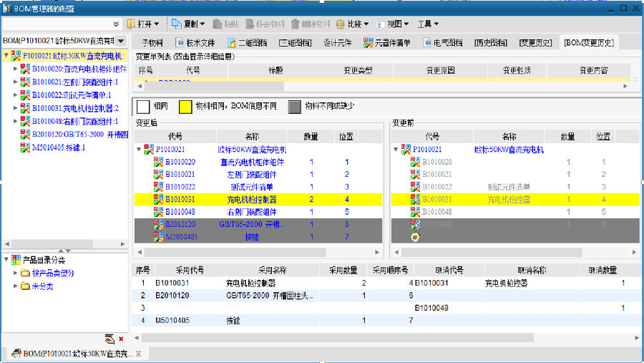This screenshot has height=363, width=644.
Task: Click the gray legend color box
Action: (x=295, y=106)
